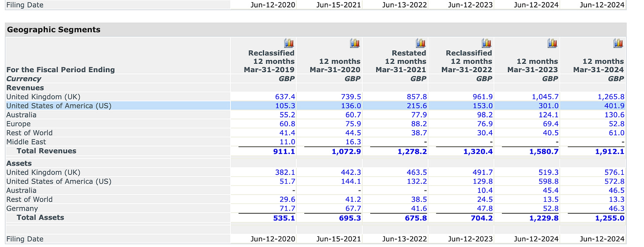Open Europe revenue value 88.2

(x=419, y=124)
